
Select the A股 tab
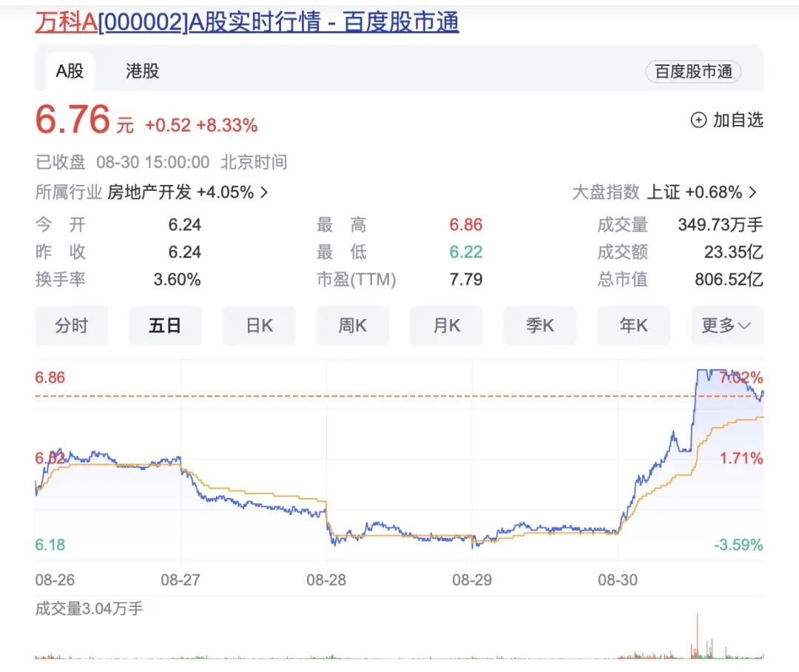pos(70,72)
